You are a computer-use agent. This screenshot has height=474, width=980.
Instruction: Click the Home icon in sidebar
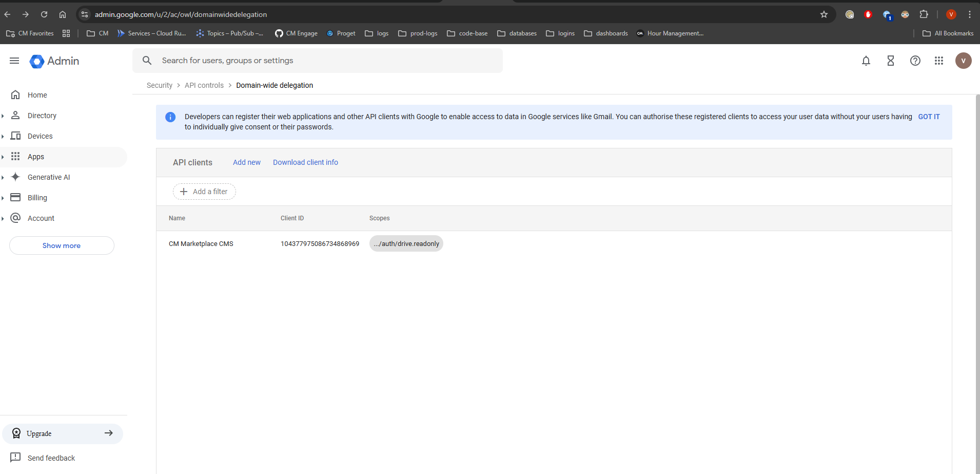(x=15, y=94)
